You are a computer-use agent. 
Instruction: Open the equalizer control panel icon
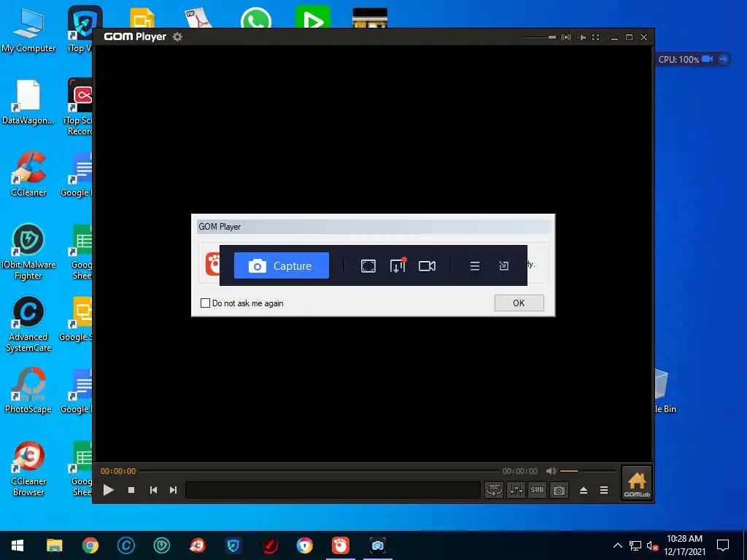[516, 489]
